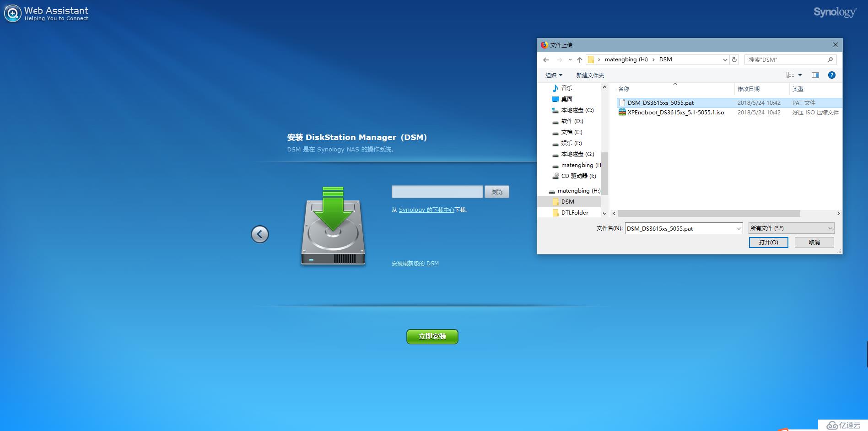Viewport: 868px width, 431px height.
Task: Open recent locations dropdown arrow
Action: pyautogui.click(x=570, y=59)
